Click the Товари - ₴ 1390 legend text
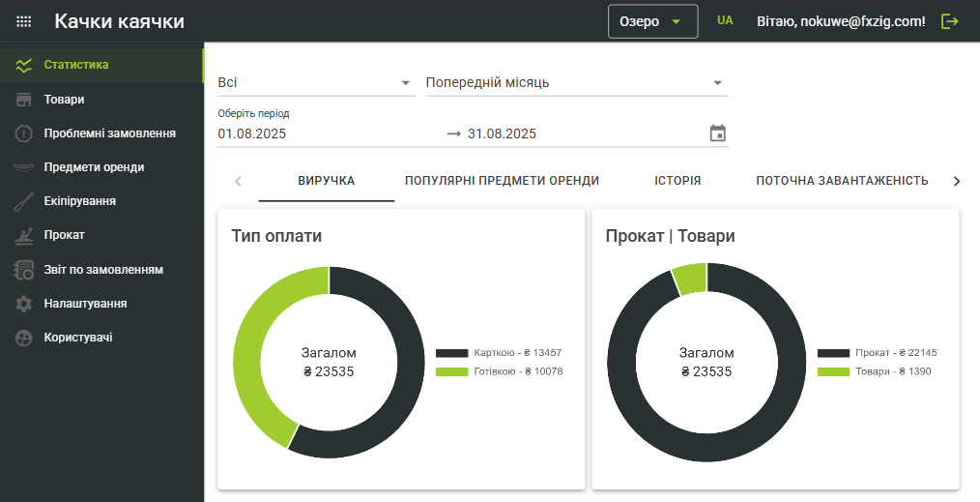980x502 pixels. (893, 371)
